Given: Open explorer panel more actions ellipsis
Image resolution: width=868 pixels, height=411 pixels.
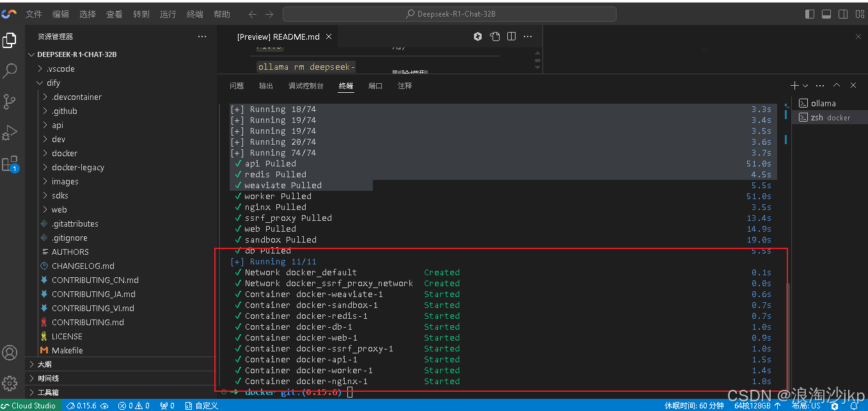Looking at the screenshot, I should [x=202, y=36].
